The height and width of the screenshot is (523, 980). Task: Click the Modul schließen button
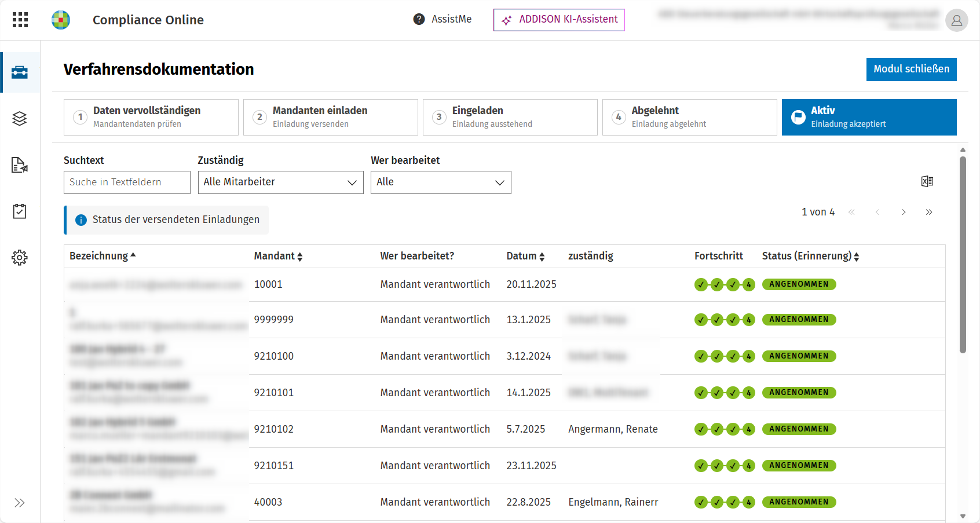pyautogui.click(x=912, y=70)
